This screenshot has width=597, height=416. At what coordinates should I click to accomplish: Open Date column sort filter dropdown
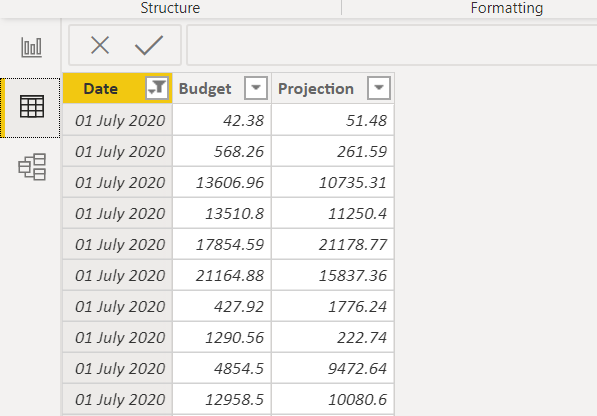[157, 88]
